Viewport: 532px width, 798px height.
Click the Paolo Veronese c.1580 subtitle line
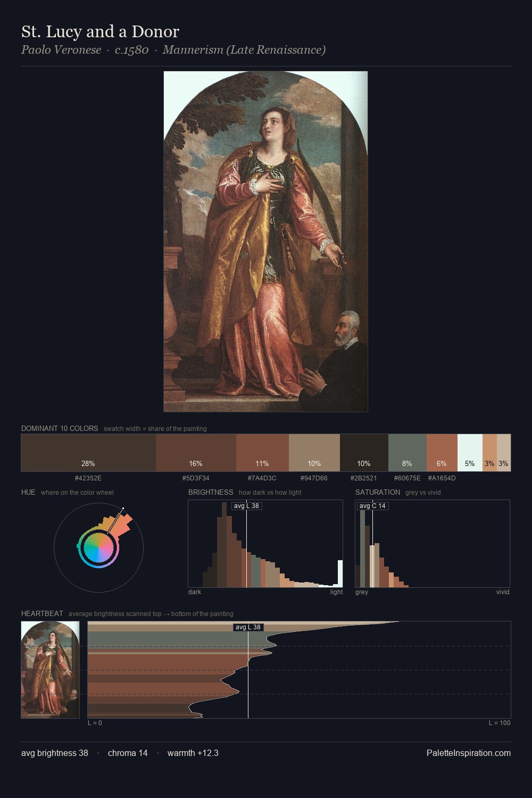[x=173, y=50]
